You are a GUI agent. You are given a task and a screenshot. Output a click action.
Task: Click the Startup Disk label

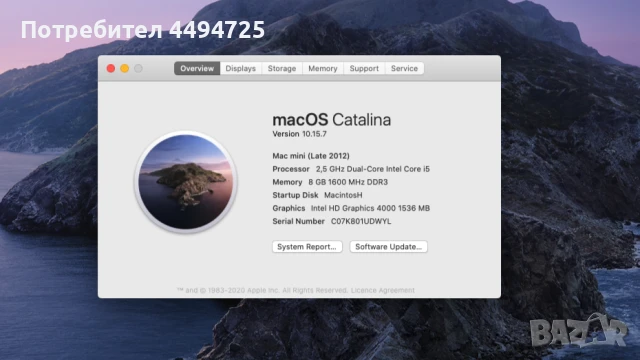pyautogui.click(x=295, y=195)
